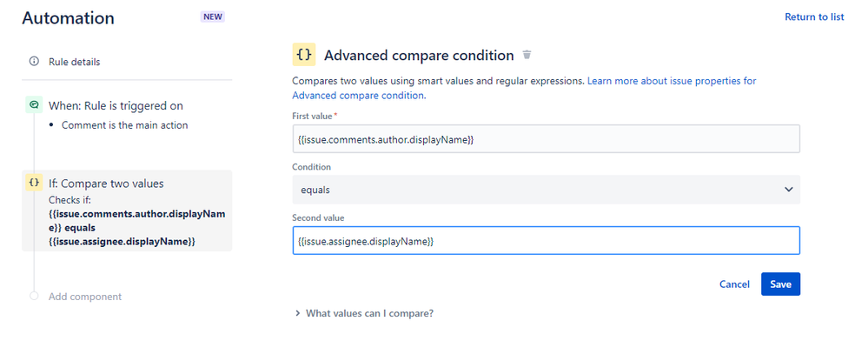Click into the Second value input field
This screenshot has width=868, height=361.
(x=546, y=240)
